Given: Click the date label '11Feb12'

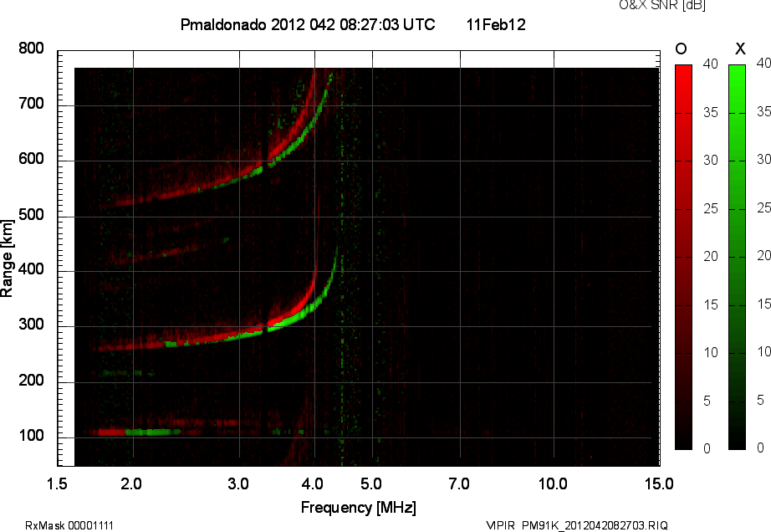Looking at the screenshot, I should point(496,24).
